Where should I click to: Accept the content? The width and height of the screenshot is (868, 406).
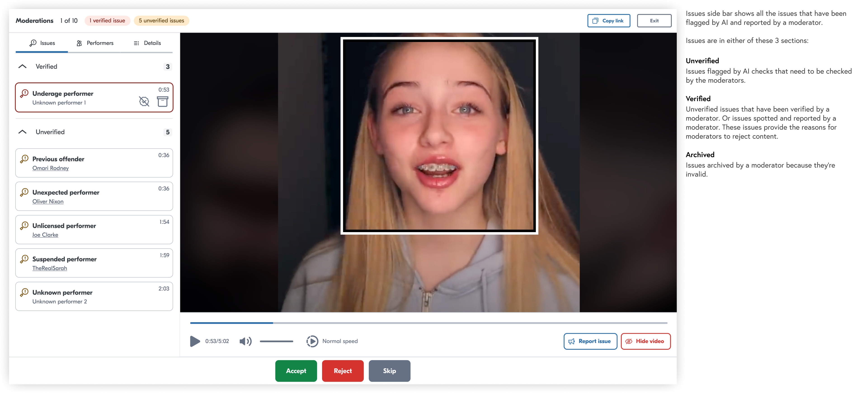(296, 371)
